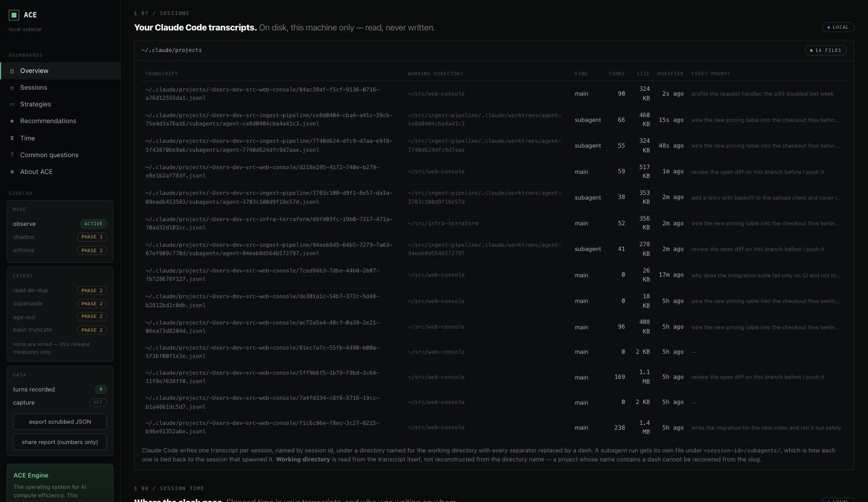868x502 pixels.
Task: Click the Common questions question-mark icon
Action: point(12,155)
